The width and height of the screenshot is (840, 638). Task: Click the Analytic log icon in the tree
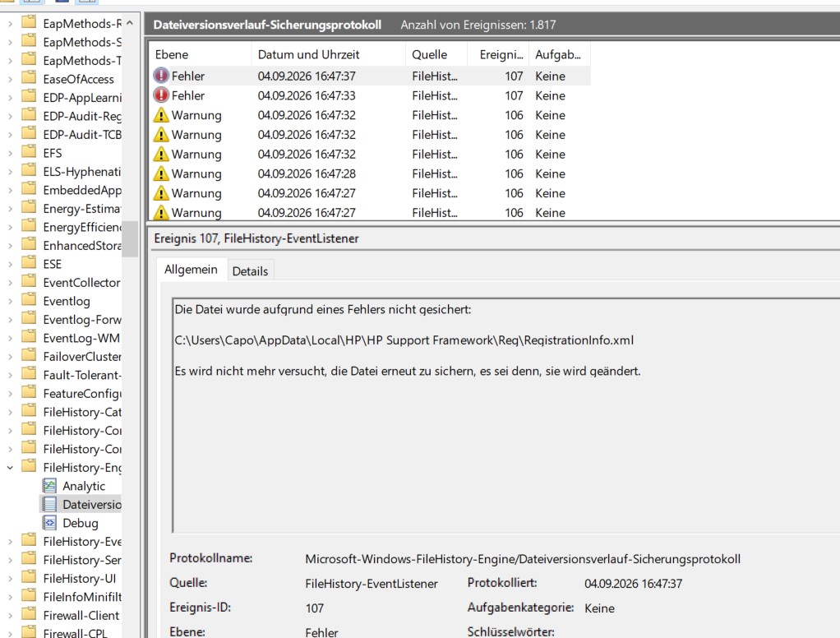[x=49, y=486]
